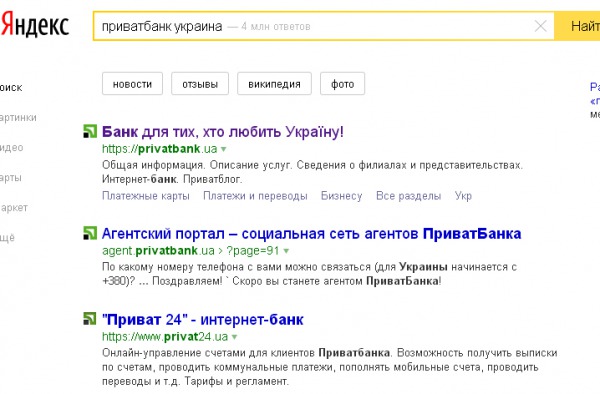The image size is (600, 394).
Task: Click favicon next to Банк для тих result
Action: click(90, 131)
